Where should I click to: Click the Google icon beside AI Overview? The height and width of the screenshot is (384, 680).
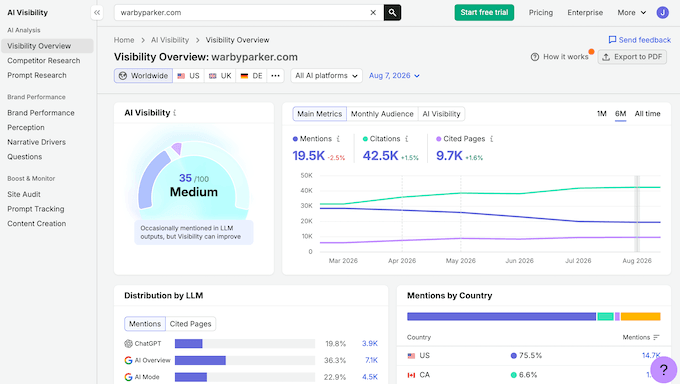pyautogui.click(x=128, y=360)
